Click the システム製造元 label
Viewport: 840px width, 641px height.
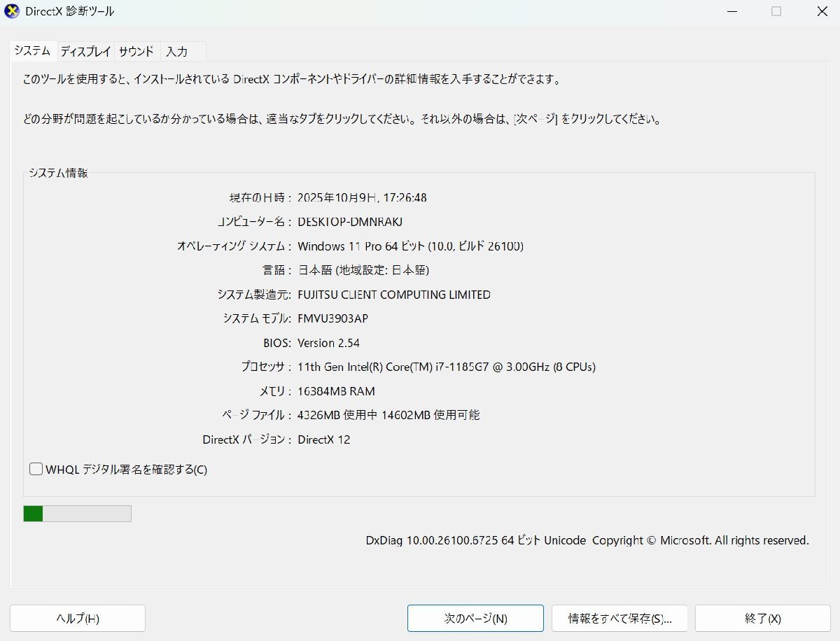pyautogui.click(x=255, y=295)
